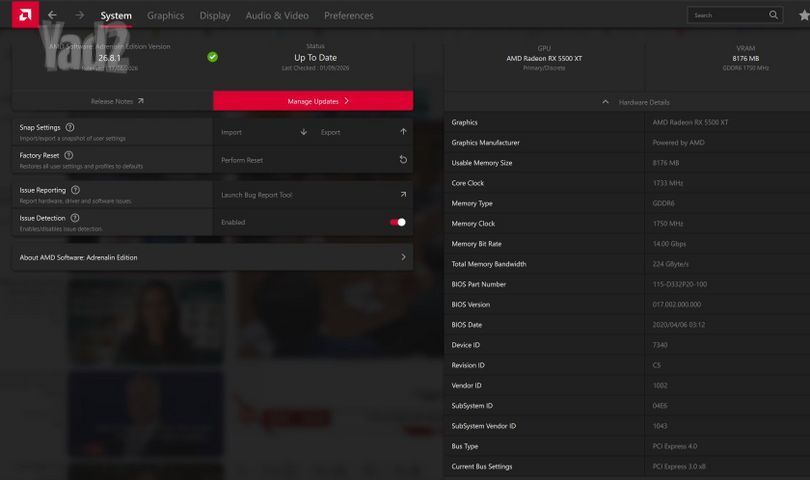Launch Bug Report Tool
The image size is (810, 480).
313,195
